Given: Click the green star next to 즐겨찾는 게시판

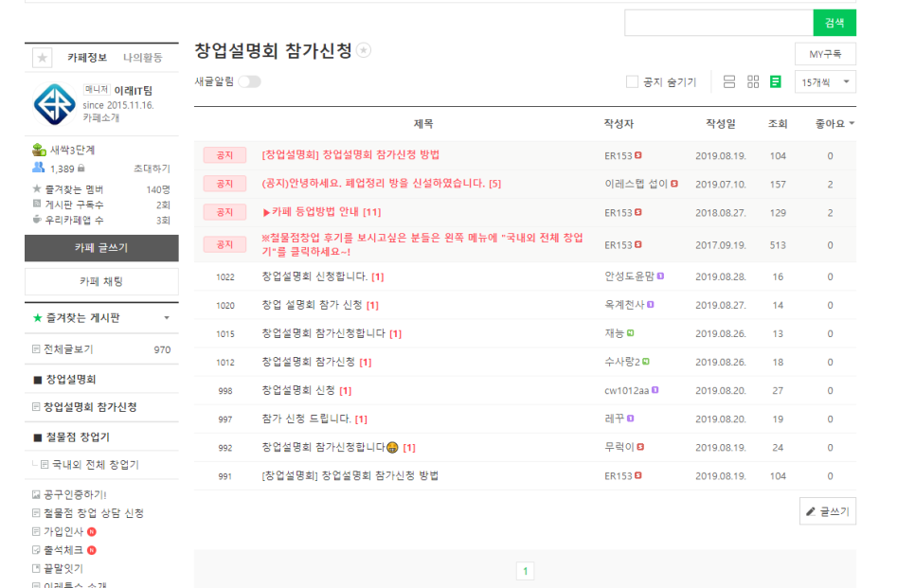Looking at the screenshot, I should [x=37, y=318].
